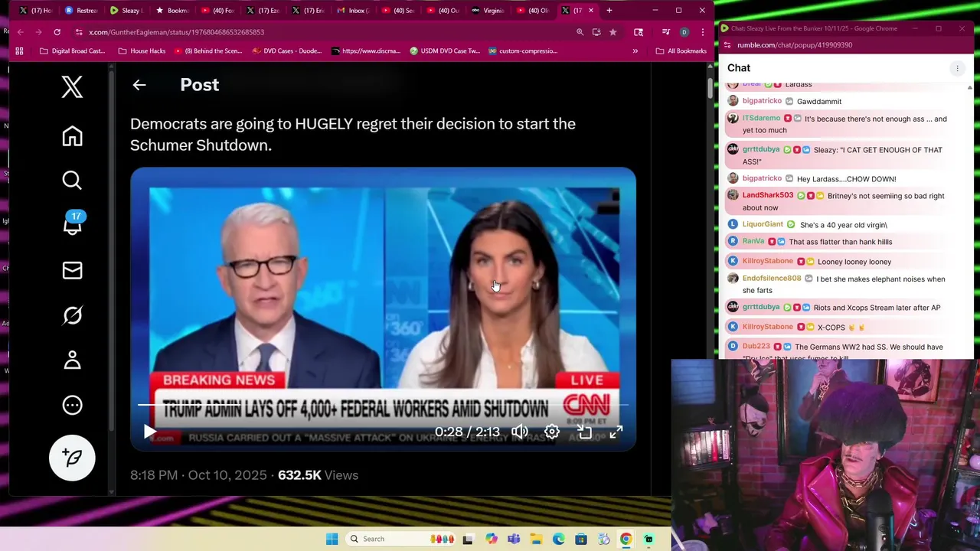Click the browser Forward button
This screenshot has height=551, width=980.
point(38,32)
